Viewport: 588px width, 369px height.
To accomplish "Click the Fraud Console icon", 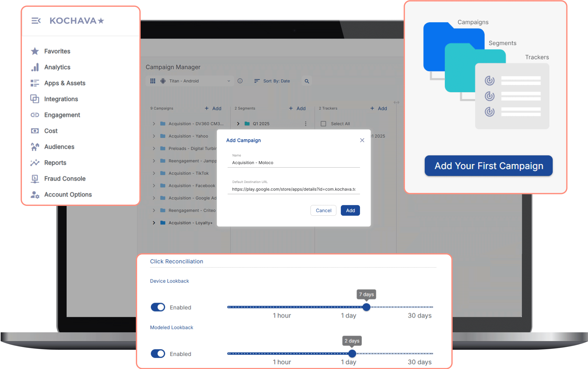I will coord(35,179).
